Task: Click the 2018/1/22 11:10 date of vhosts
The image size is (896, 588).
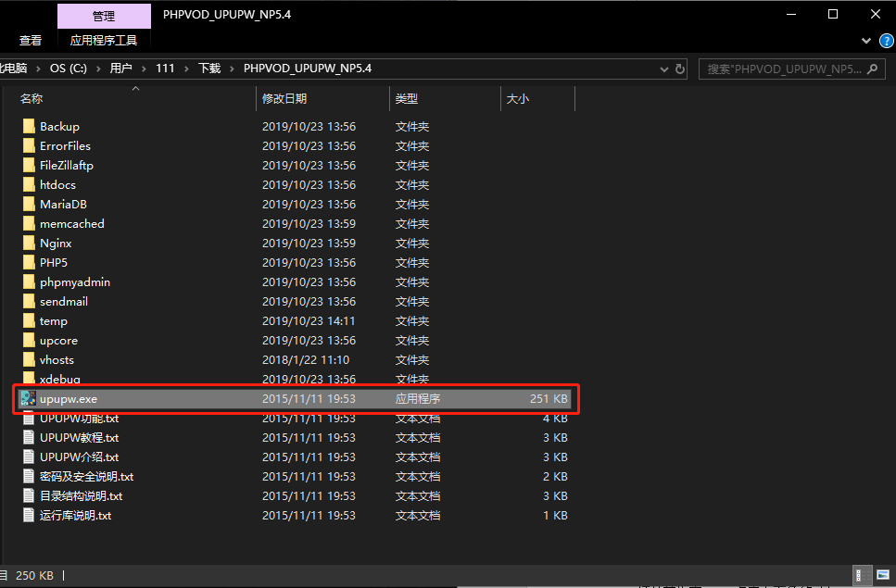Action: click(306, 360)
